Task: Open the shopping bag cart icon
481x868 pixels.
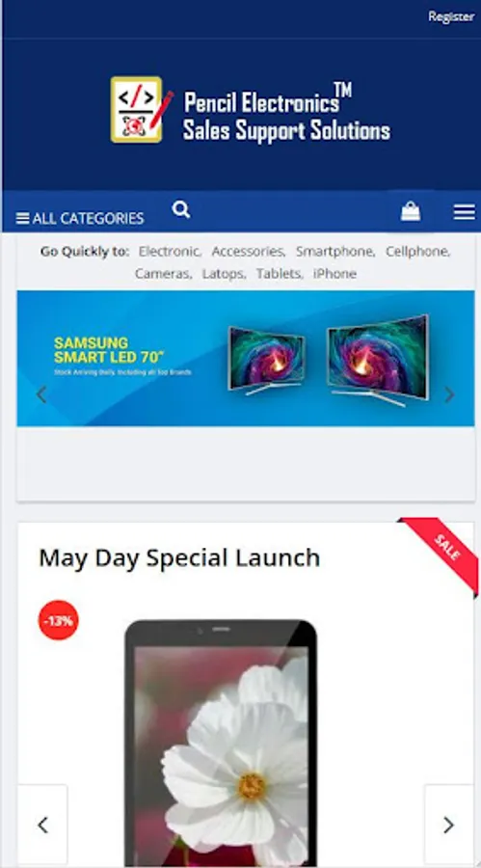Action: point(410,211)
